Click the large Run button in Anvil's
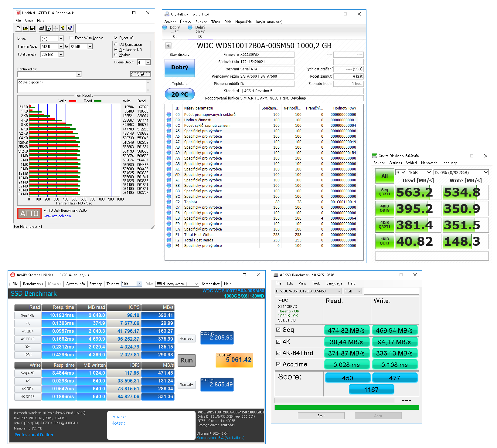The image size is (497, 448). [187, 360]
